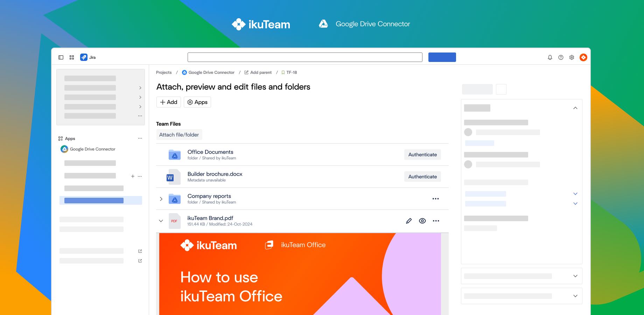Image resolution: width=644 pixels, height=315 pixels.
Task: Collapse the ikuTeam Brand.pdf preview
Action: [x=161, y=221]
